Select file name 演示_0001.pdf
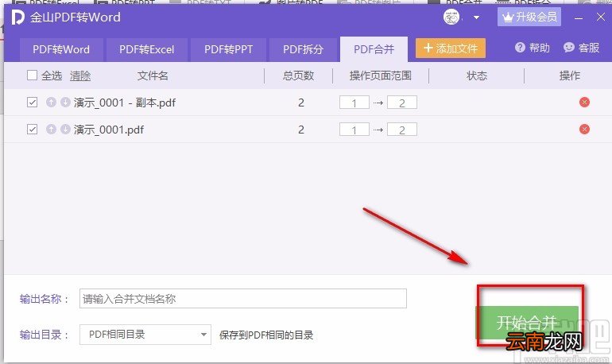Viewport: 612px width, 364px height. coord(109,130)
